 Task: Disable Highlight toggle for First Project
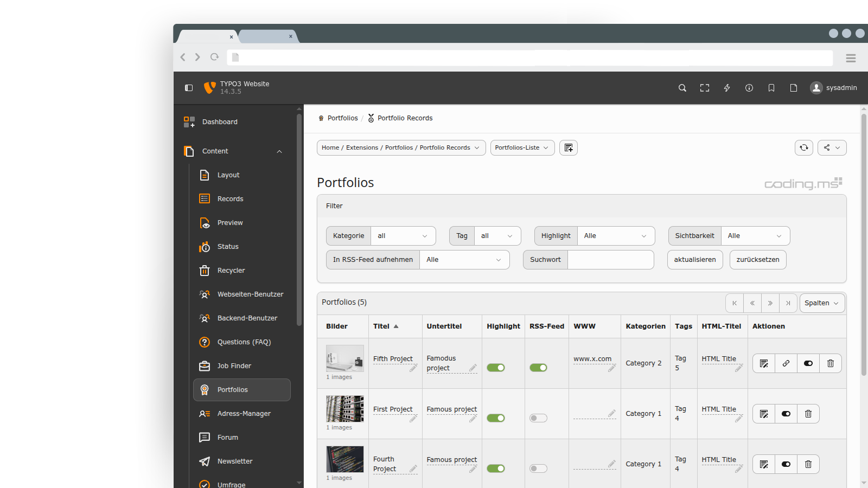[496, 418]
